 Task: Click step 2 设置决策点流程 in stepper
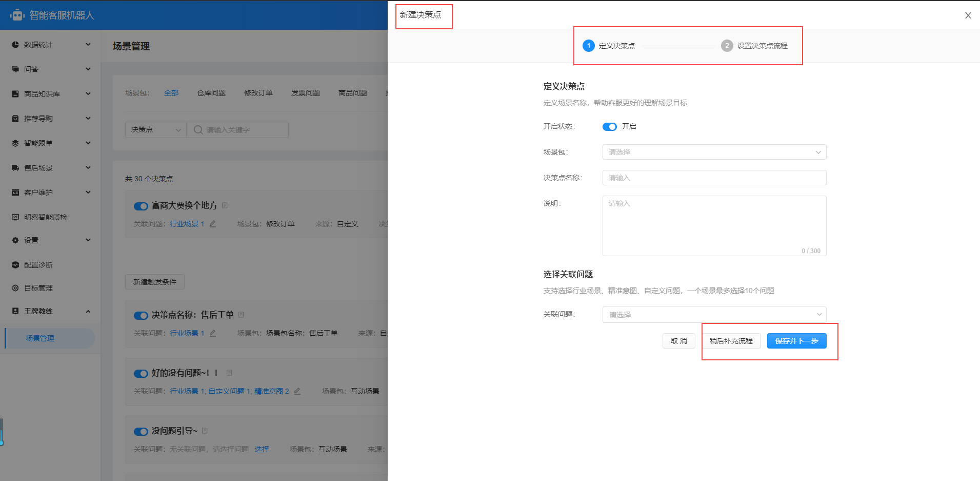[754, 46]
